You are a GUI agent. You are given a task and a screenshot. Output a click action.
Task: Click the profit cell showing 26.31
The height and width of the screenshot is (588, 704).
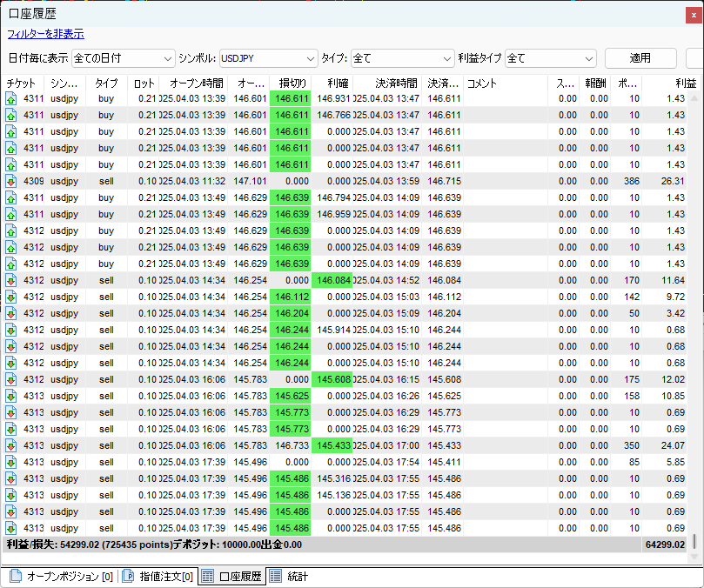[x=673, y=181]
